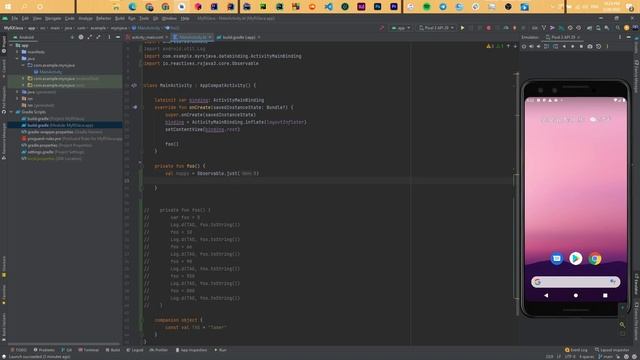Tap the Google search bar on emulator
Image resolution: width=640 pixels, height=360 pixels.
point(576,282)
